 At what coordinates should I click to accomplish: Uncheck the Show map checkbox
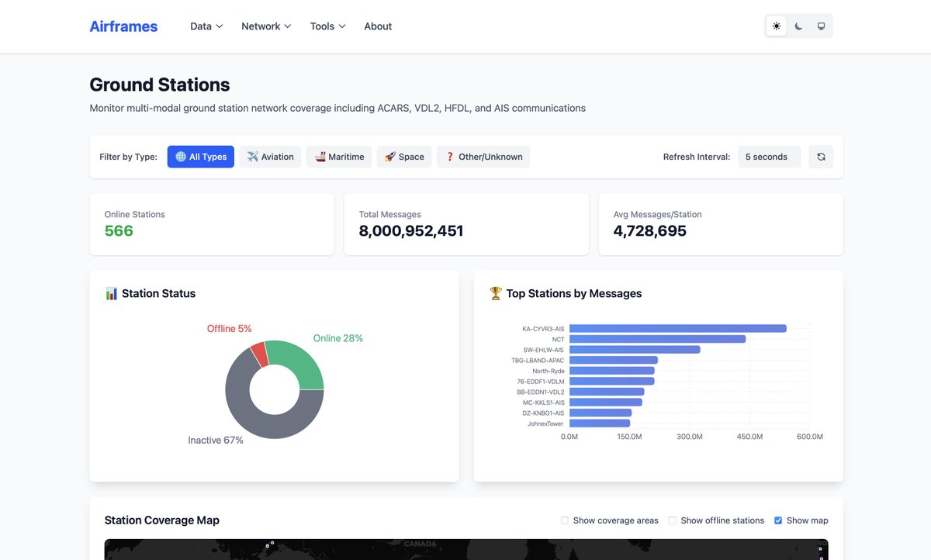(x=778, y=520)
